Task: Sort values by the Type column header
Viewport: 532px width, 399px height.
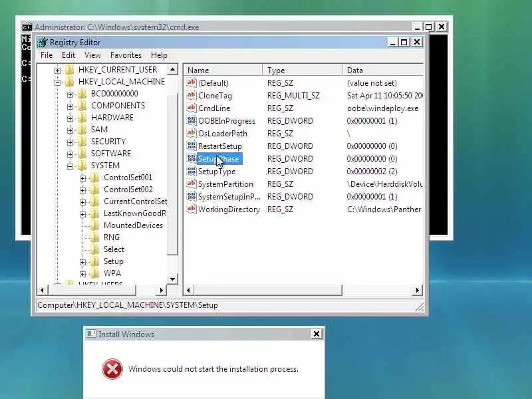Action: tap(303, 70)
